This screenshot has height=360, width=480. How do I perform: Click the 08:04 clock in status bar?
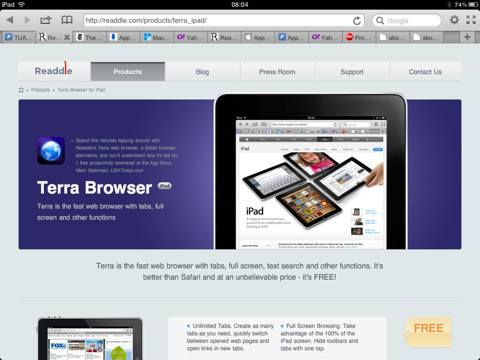tap(240, 5)
